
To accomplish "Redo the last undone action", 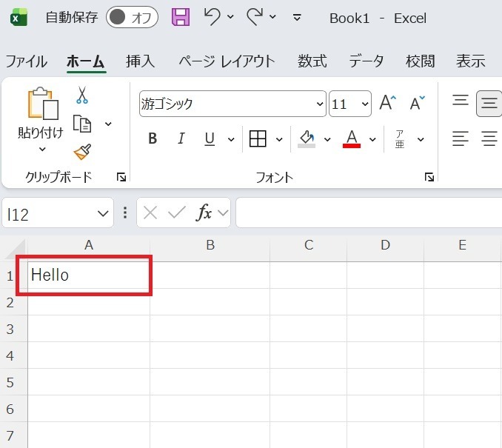I will coord(255,16).
